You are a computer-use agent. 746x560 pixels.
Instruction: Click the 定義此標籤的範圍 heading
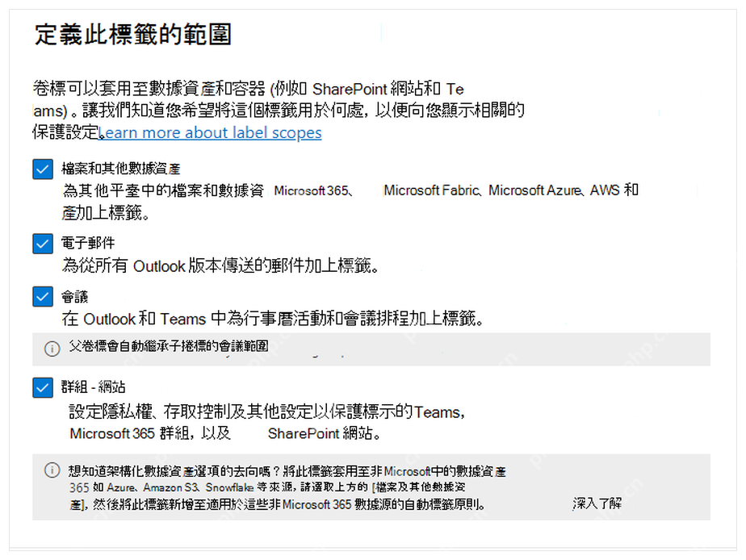tap(132, 35)
